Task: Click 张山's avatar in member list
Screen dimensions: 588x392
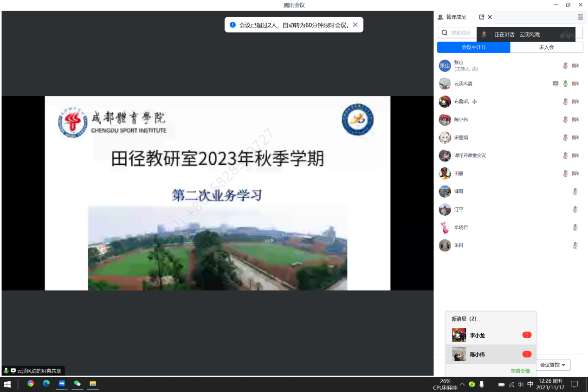Action: point(445,66)
